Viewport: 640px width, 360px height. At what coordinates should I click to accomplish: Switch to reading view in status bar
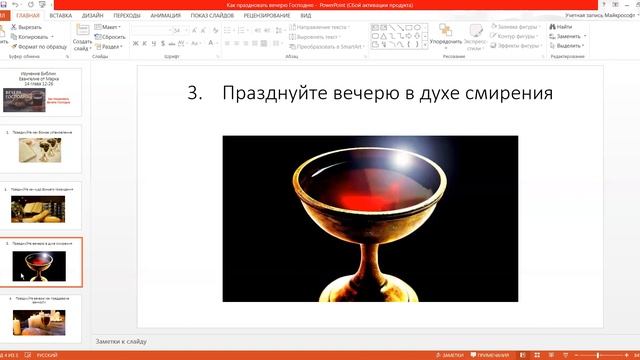pyautogui.click(x=551, y=355)
